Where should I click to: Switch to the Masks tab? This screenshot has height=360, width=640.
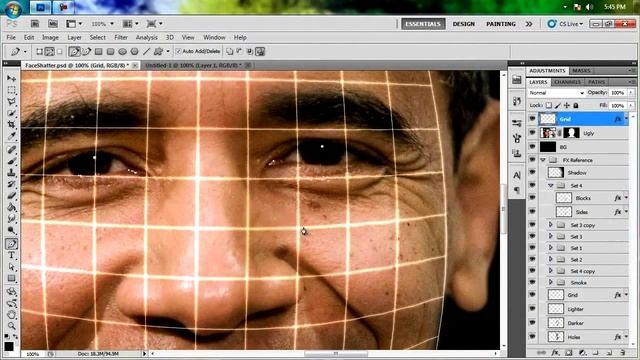point(581,71)
